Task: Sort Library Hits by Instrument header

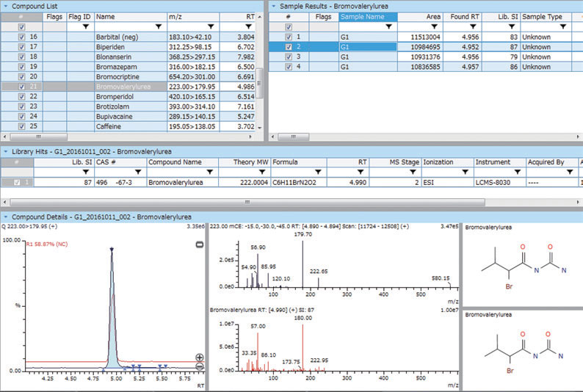Action: 500,162
